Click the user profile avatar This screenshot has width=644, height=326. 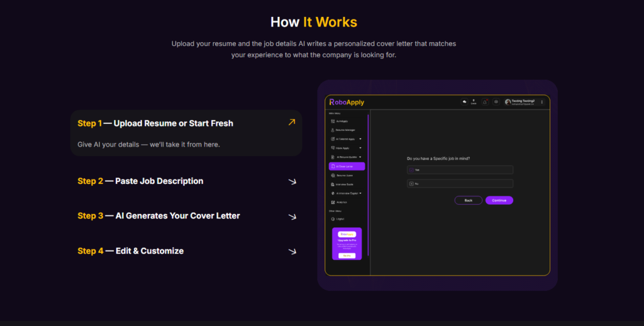508,102
